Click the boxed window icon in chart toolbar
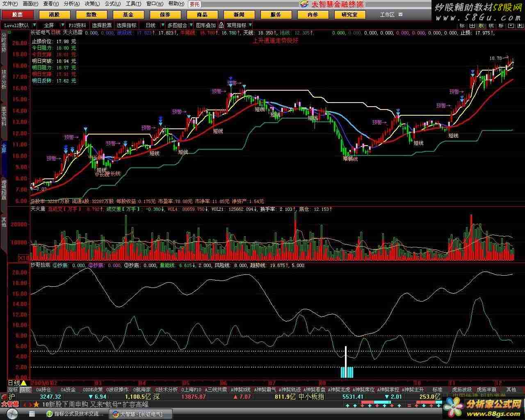Screen dimensions: 525x420 (511, 25)
